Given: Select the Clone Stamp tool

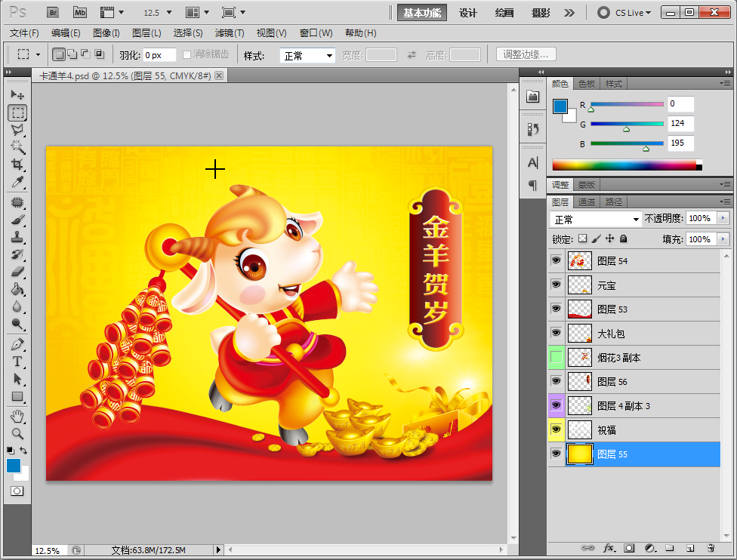Looking at the screenshot, I should tap(17, 237).
